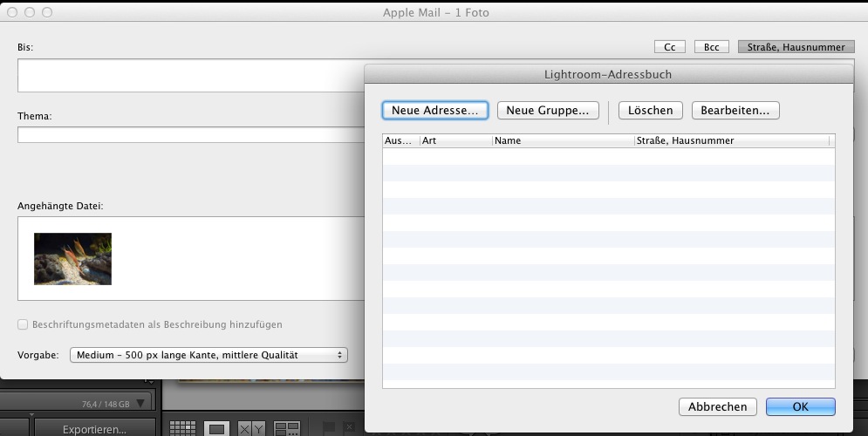Close the Apple Mail window
Viewport: 868px width, 436px height.
pos(12,12)
